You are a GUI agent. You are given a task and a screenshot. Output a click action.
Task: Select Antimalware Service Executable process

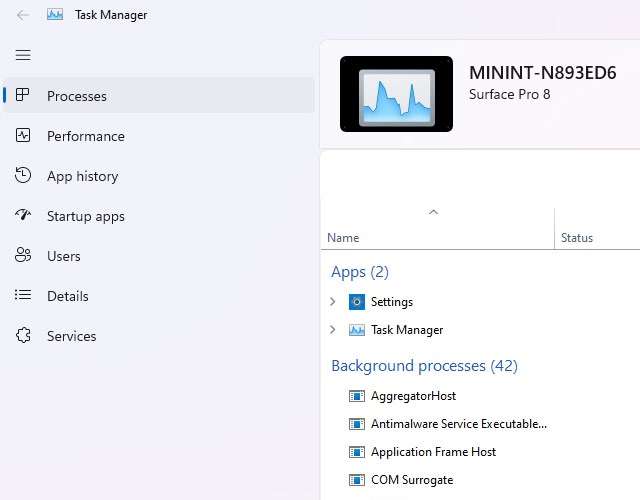coord(458,424)
